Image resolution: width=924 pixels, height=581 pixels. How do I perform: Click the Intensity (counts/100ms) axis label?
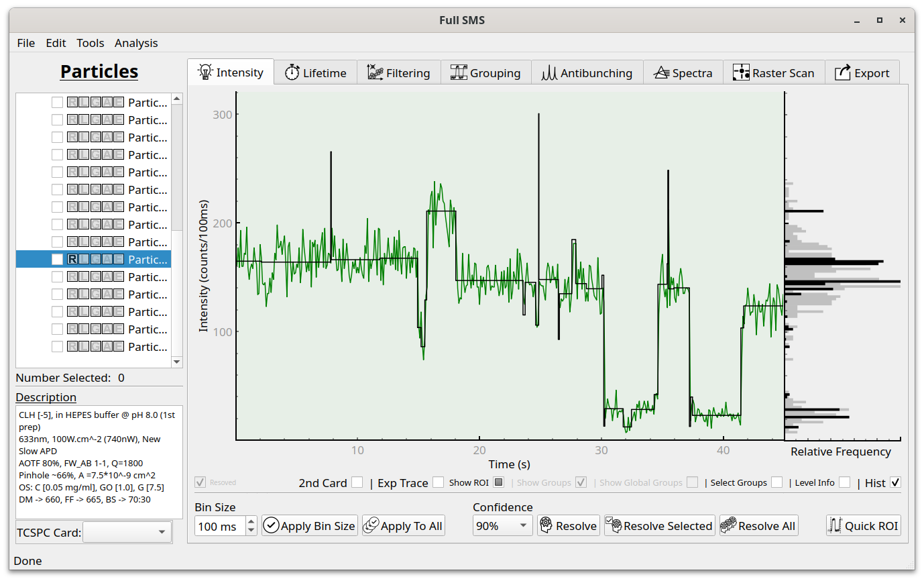click(204, 266)
